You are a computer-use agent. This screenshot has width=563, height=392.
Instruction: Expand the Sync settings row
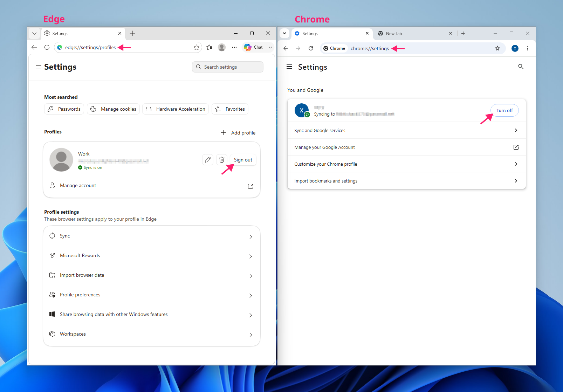152,236
